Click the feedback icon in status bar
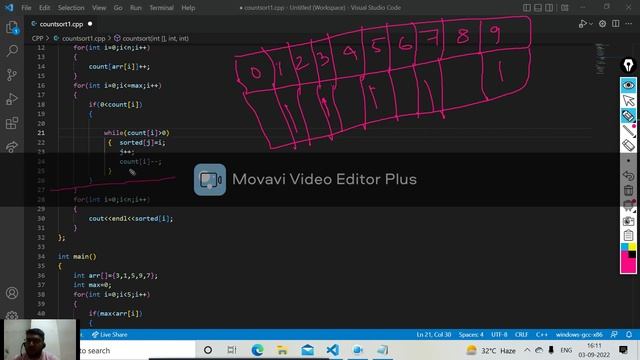Image resolution: width=640 pixels, height=360 pixels. tap(614, 335)
